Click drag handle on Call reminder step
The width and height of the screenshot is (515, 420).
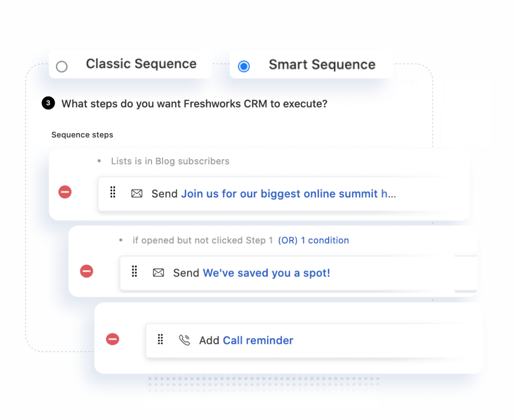160,340
